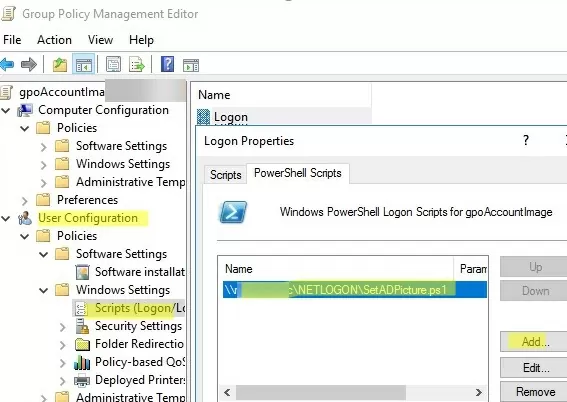The height and width of the screenshot is (402, 567).
Task: Click the Logon script item icon
Action: (203, 117)
